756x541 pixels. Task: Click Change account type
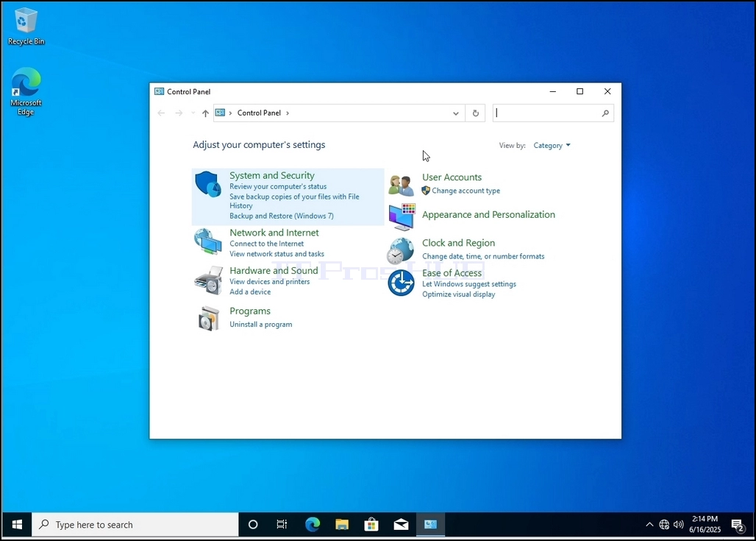point(466,191)
